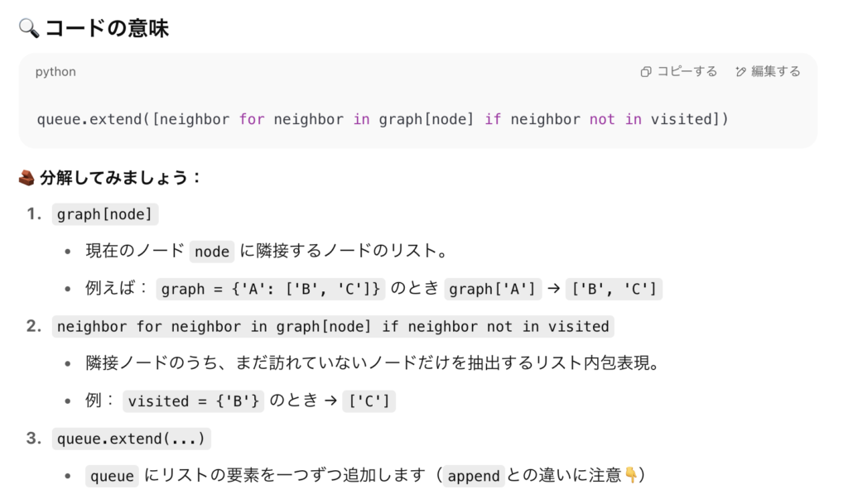Click the コピーする button
The height and width of the screenshot is (504, 848).
click(x=679, y=71)
